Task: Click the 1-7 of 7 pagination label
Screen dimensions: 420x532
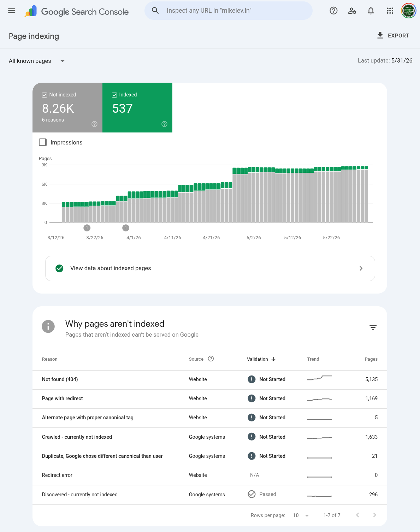Action: 332,515
